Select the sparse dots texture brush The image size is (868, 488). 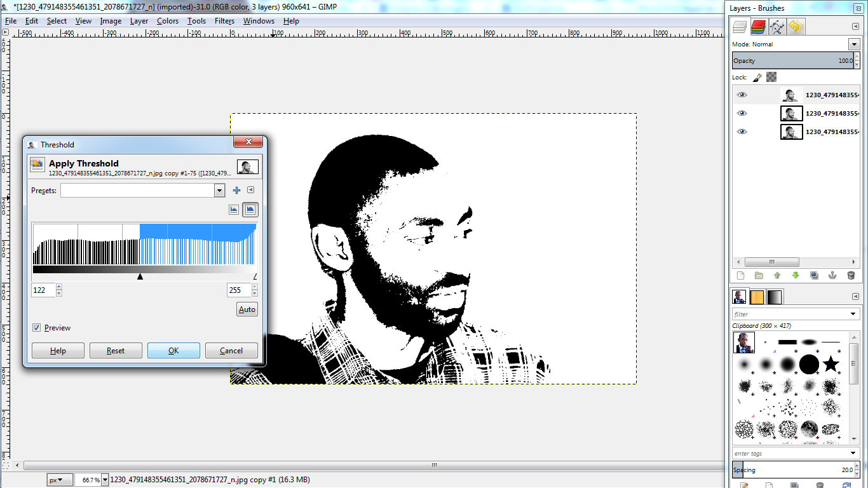[x=809, y=407]
